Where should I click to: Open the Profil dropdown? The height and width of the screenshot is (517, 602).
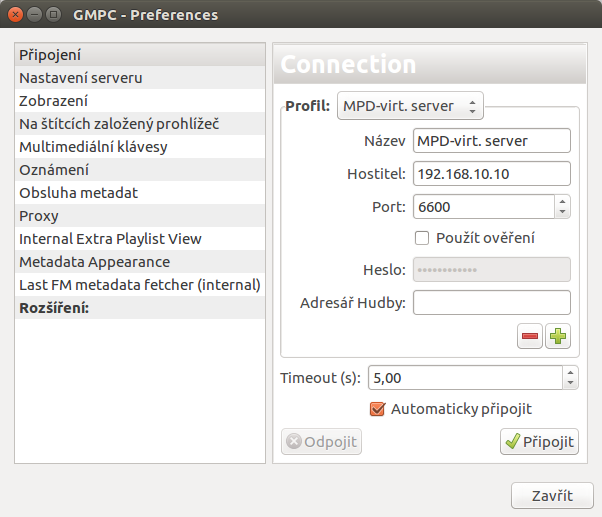click(410, 106)
